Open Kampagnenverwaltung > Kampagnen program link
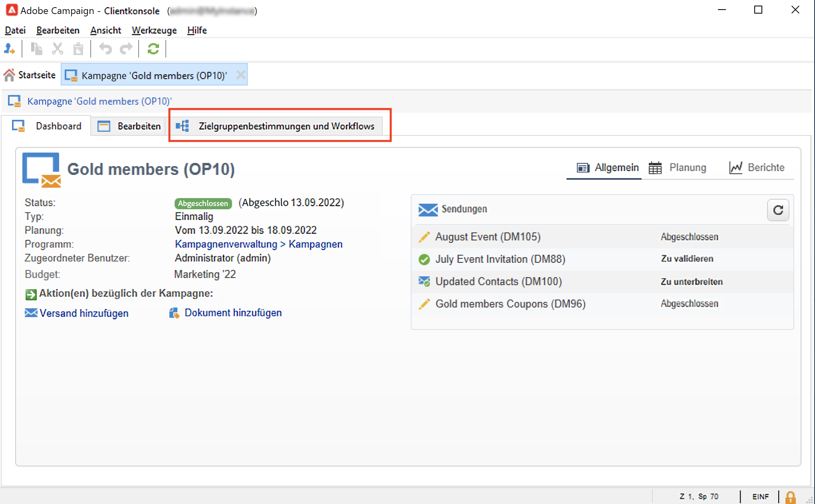The height and width of the screenshot is (504, 815). (x=258, y=244)
